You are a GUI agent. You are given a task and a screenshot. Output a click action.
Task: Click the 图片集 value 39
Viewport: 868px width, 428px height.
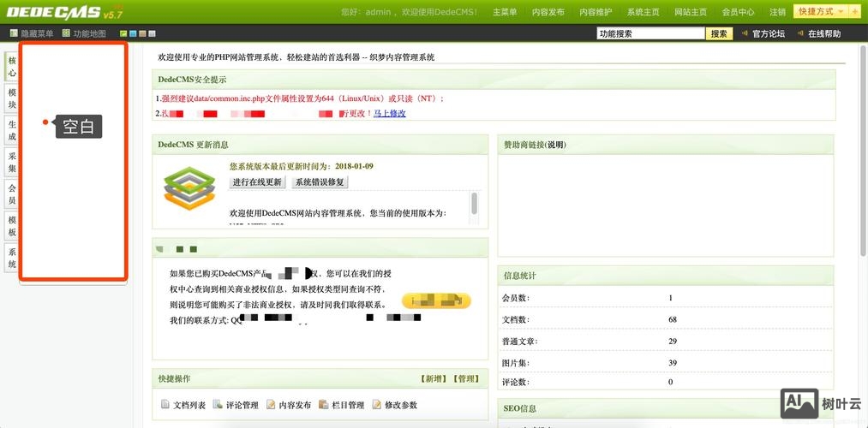click(673, 363)
